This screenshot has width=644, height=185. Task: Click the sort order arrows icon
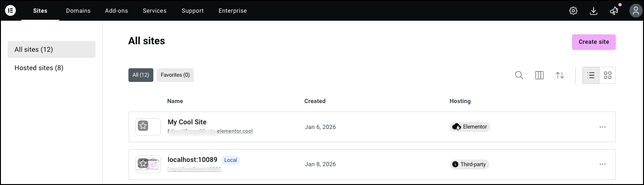point(560,75)
